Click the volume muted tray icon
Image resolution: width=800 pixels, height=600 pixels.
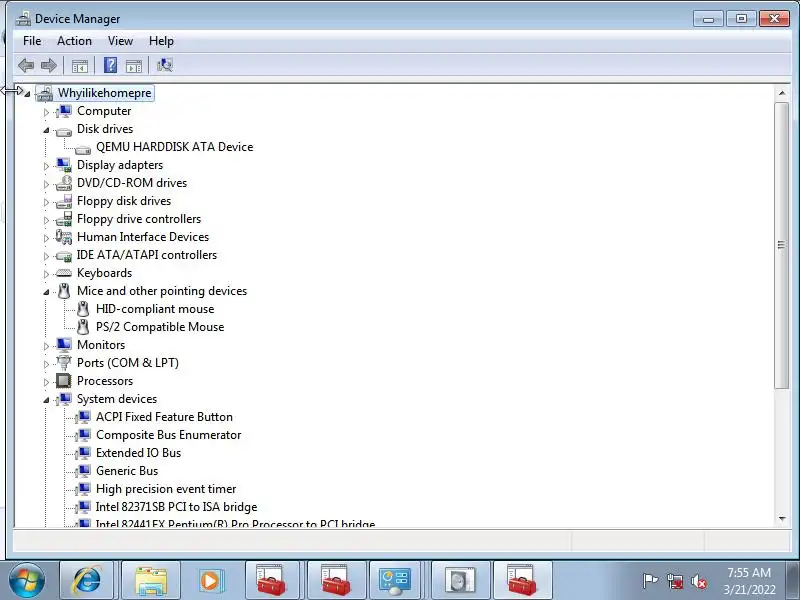click(698, 581)
